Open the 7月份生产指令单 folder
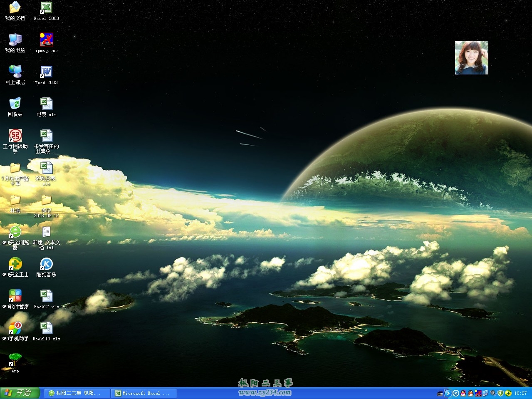This screenshot has height=399, width=532. [15, 173]
